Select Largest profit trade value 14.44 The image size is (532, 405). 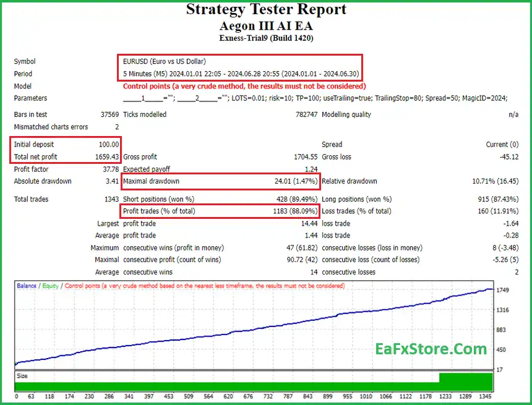pos(309,224)
